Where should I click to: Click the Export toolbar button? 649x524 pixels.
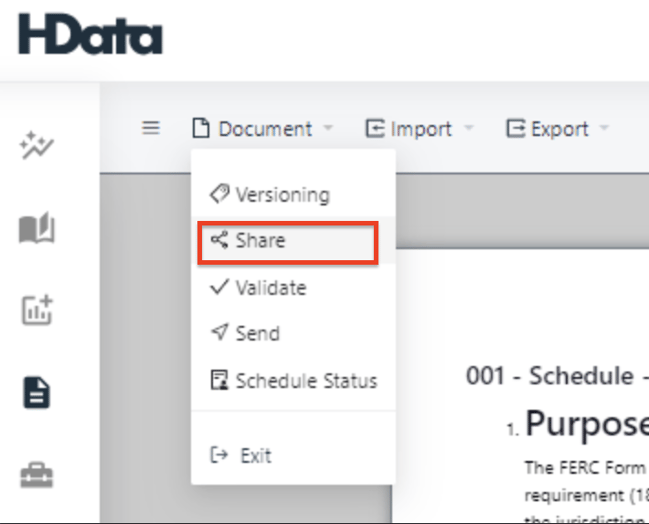(548, 129)
